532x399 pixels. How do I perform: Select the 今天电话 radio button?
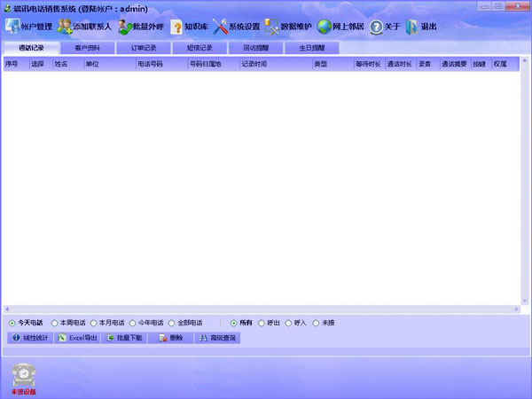coord(12,323)
